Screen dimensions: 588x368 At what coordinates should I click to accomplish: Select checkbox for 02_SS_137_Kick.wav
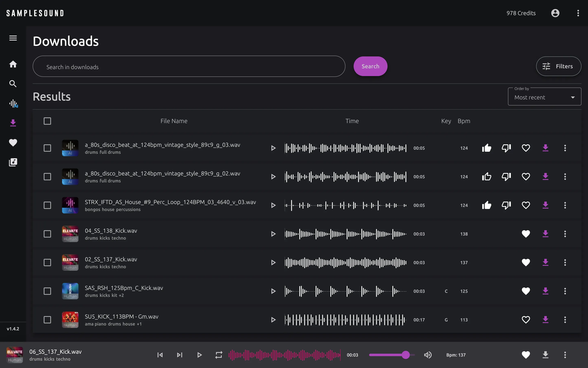47,263
